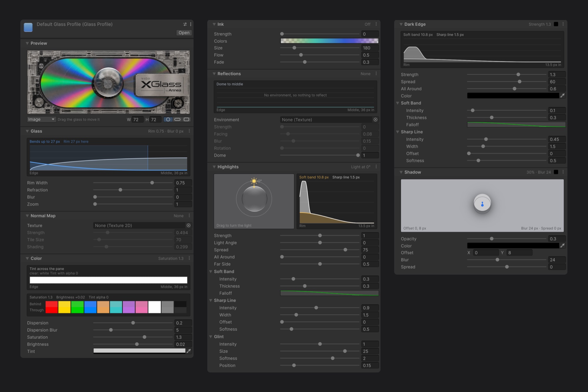Click the Ink Colors gradient bar
This screenshot has height=392, width=588.
pos(330,41)
